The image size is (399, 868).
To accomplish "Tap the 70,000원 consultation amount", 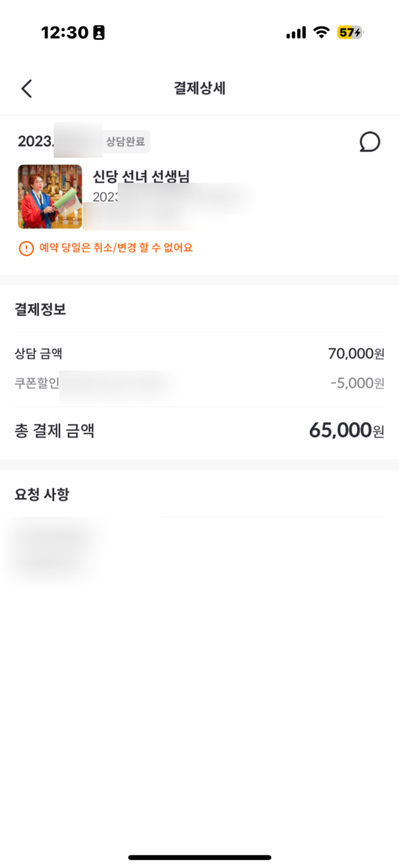I will pos(356,353).
